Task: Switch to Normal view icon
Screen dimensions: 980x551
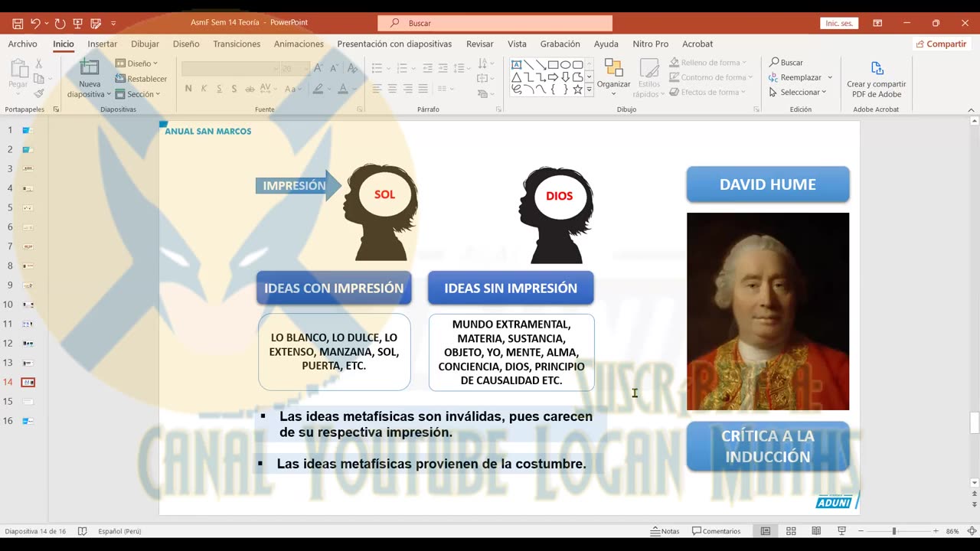Action: pyautogui.click(x=765, y=531)
